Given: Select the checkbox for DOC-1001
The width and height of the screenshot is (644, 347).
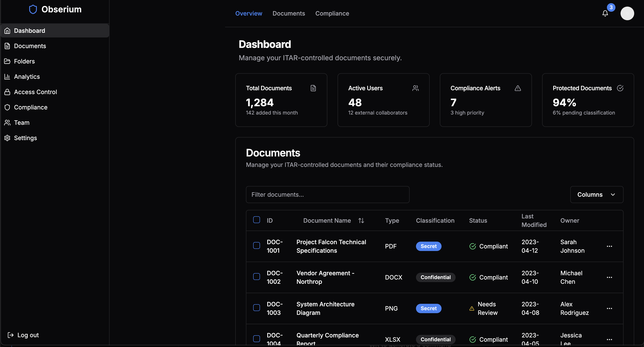Looking at the screenshot, I should pos(257,246).
